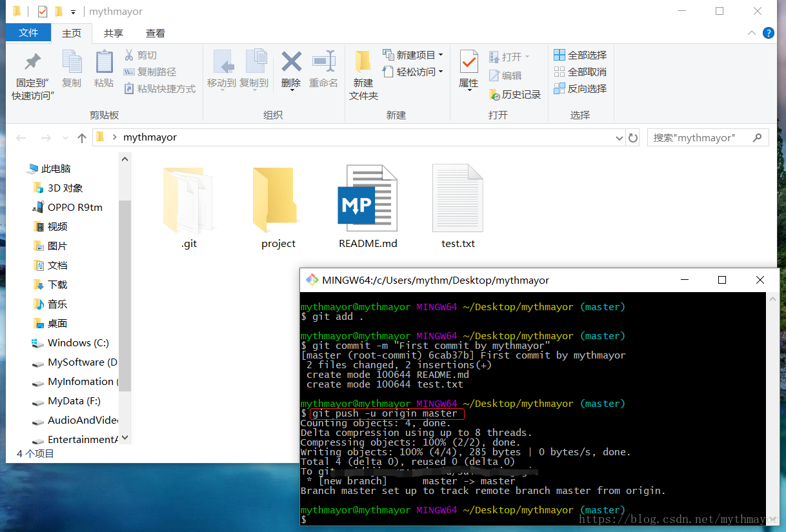Image resolution: width=786 pixels, height=532 pixels.
Task: Select Windows (C:) in navigation pane
Action: (77, 343)
